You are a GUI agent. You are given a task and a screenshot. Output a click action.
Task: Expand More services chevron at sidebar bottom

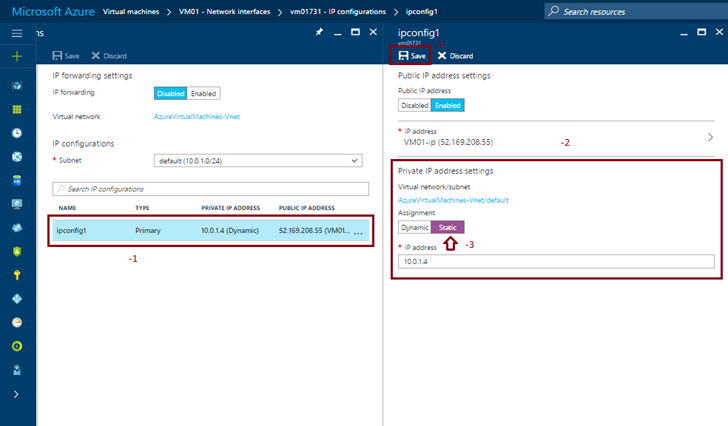[x=16, y=394]
